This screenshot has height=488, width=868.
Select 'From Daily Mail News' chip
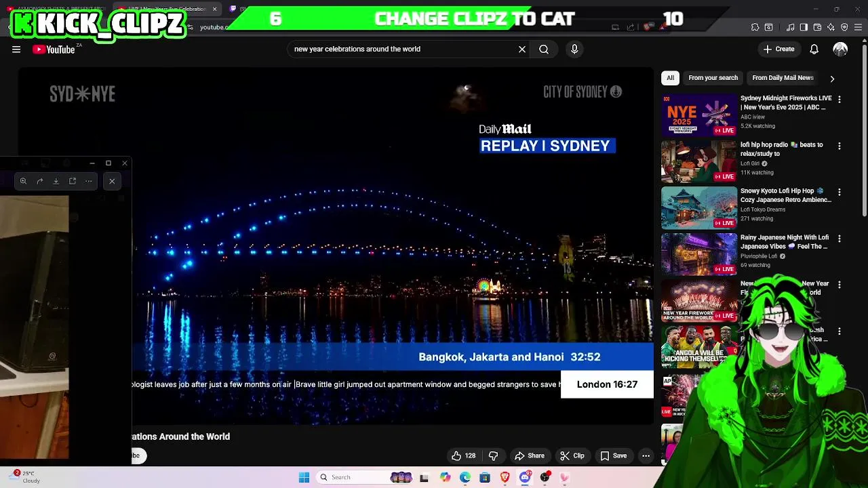[783, 78]
